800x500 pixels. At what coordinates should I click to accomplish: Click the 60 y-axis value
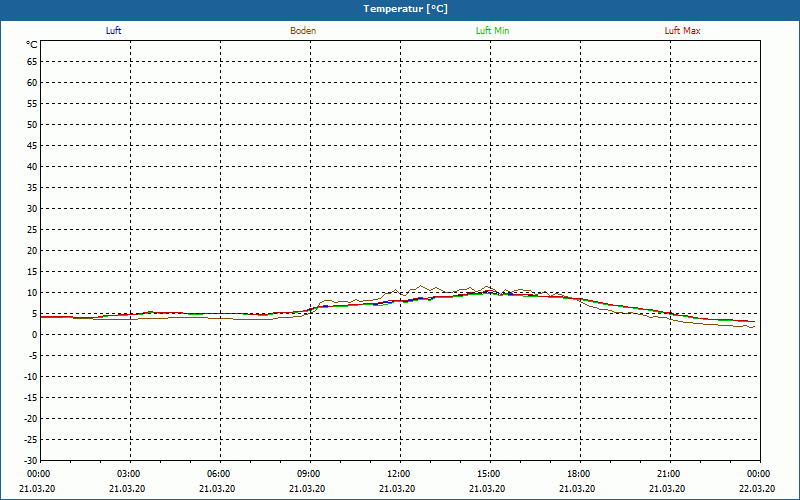tap(32, 83)
